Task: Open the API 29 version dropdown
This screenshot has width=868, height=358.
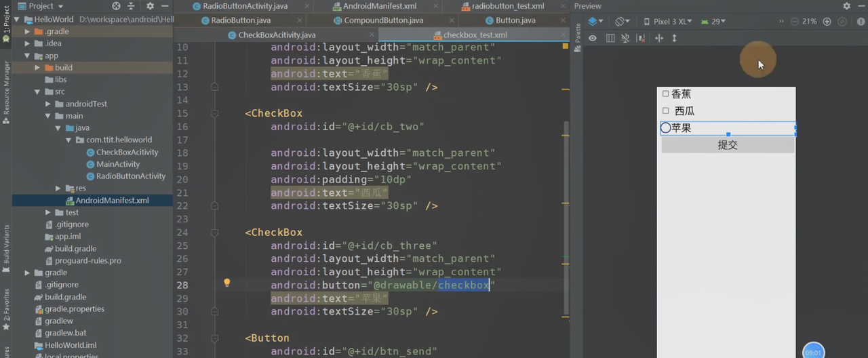Action: (x=713, y=22)
